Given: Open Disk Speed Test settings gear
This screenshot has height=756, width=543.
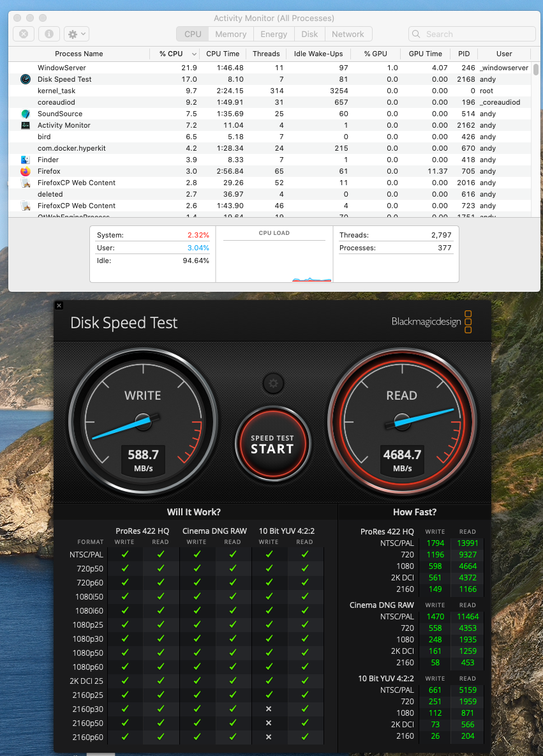Looking at the screenshot, I should (273, 384).
